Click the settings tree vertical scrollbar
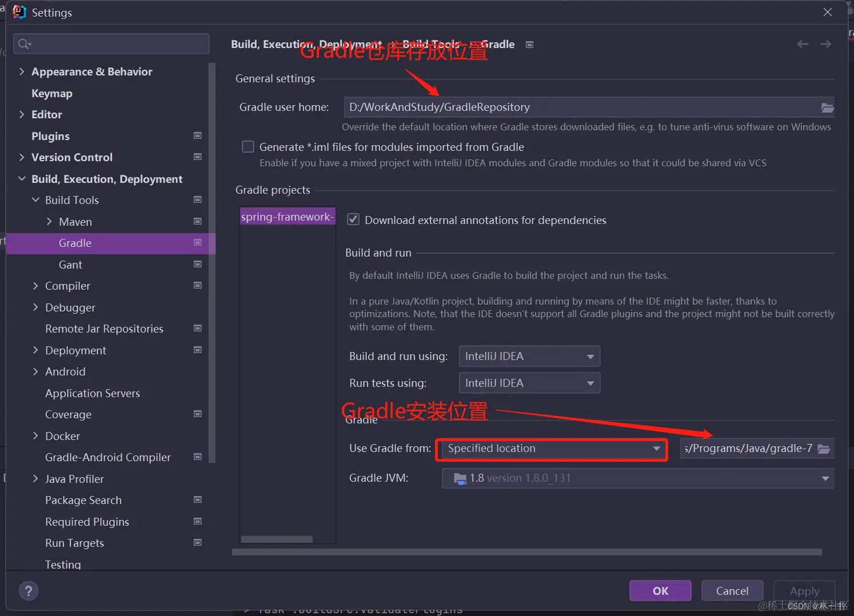This screenshot has width=854, height=616. (212, 263)
